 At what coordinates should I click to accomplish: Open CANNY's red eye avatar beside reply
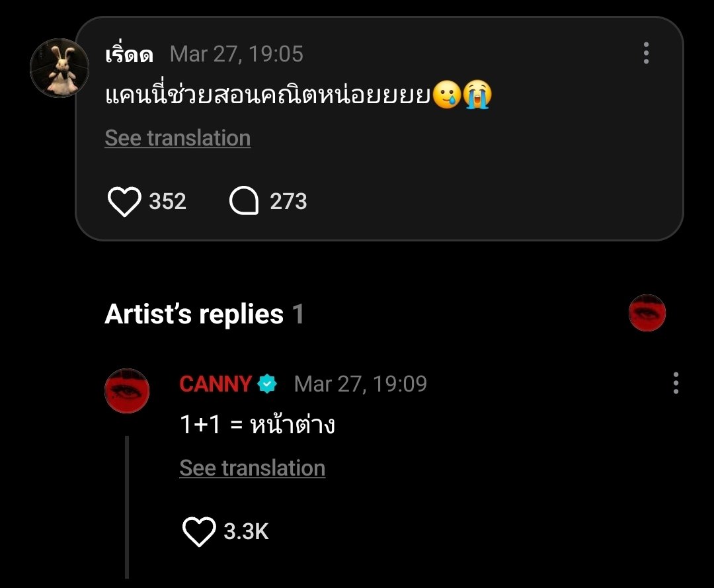tap(127, 391)
